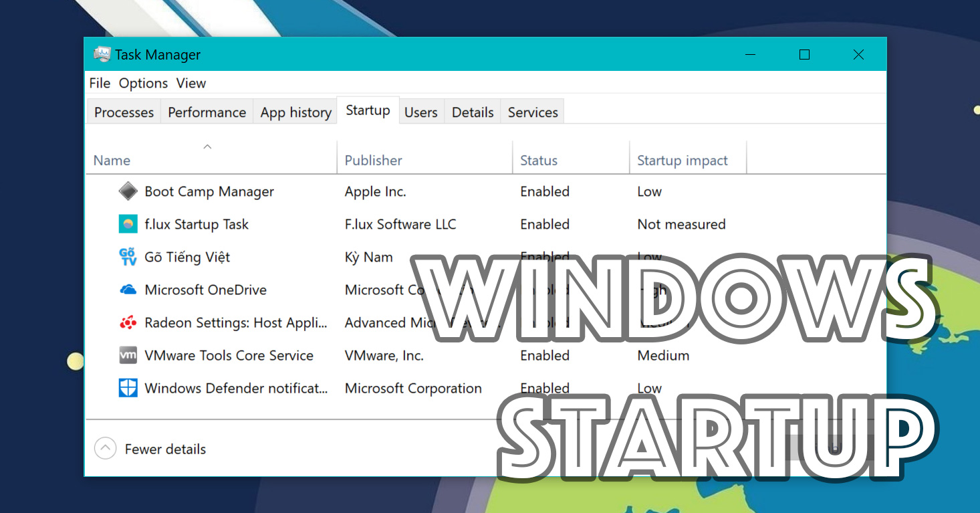This screenshot has width=980, height=513.
Task: Switch to the Users tab
Action: 421,112
